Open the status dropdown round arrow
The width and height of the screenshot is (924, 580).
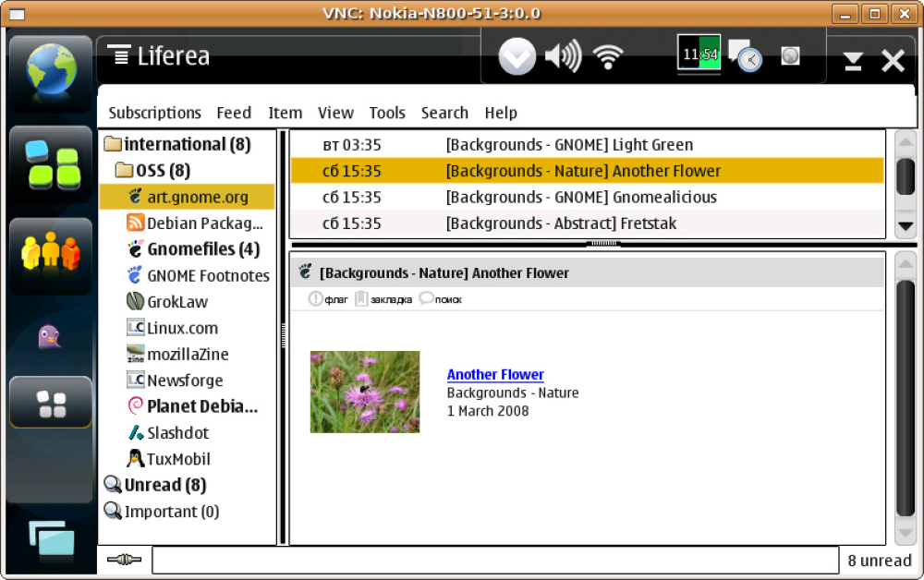point(517,56)
